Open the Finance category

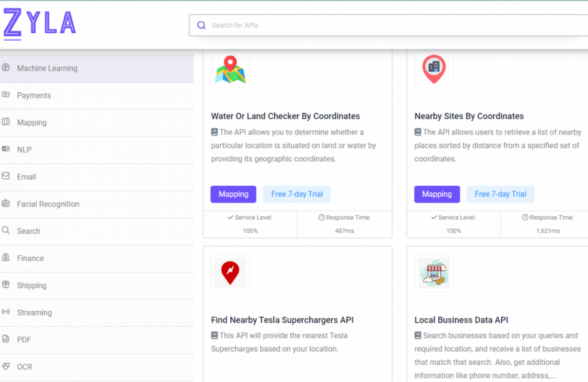click(x=96, y=259)
